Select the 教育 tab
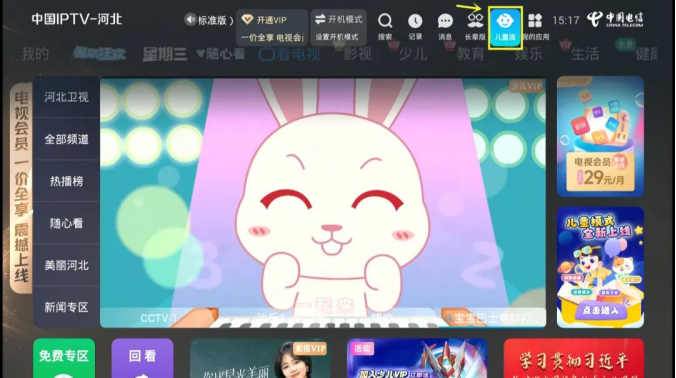 470,54
